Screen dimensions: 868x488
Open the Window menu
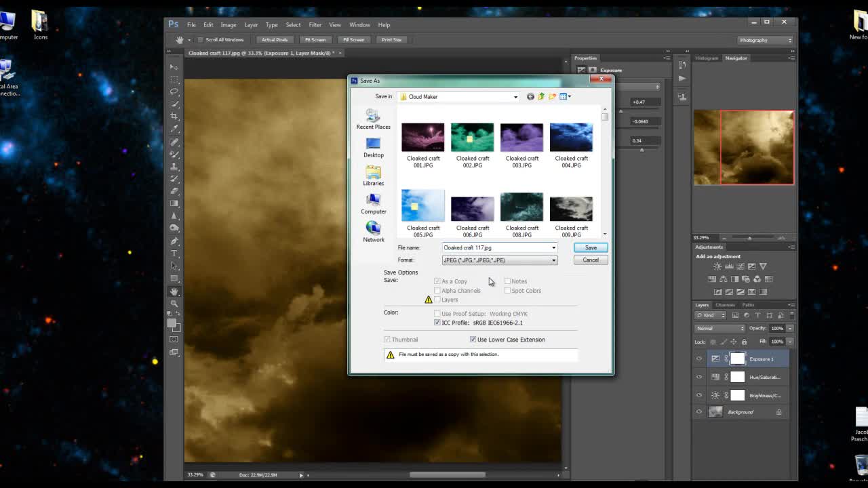359,25
